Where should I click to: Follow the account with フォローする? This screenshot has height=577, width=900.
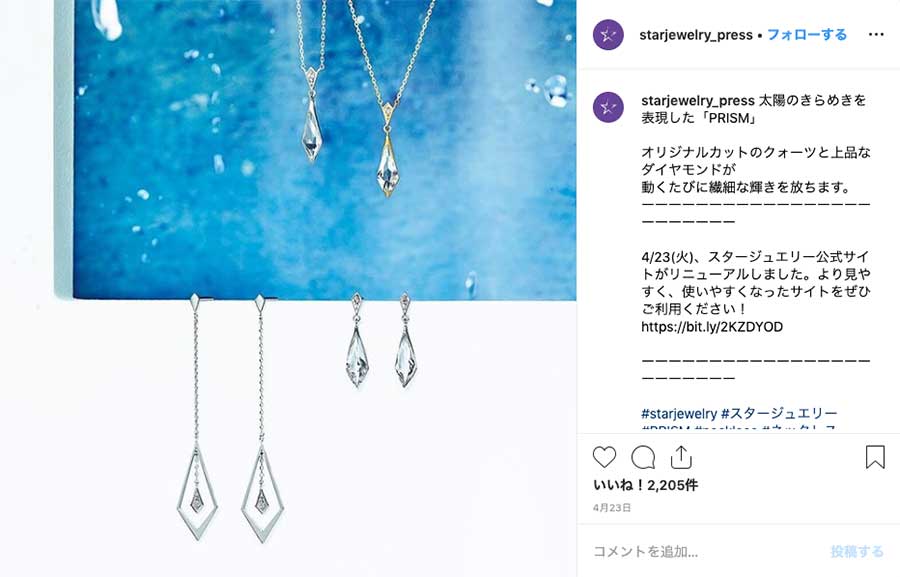pyautogui.click(x=807, y=35)
